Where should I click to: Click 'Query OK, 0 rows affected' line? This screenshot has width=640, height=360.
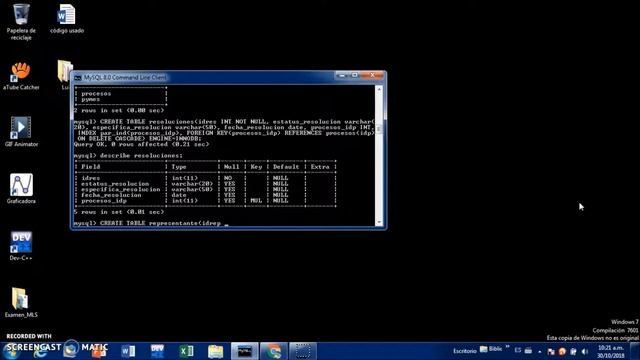tap(141, 144)
